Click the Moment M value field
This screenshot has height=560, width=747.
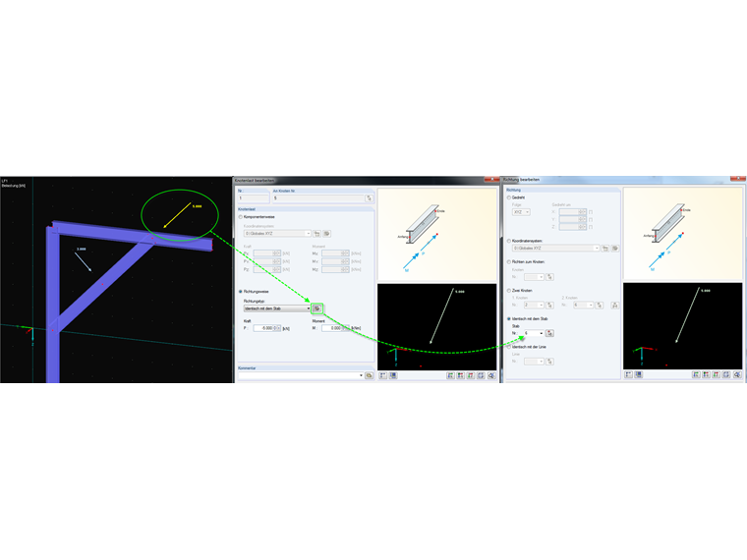[x=332, y=328]
